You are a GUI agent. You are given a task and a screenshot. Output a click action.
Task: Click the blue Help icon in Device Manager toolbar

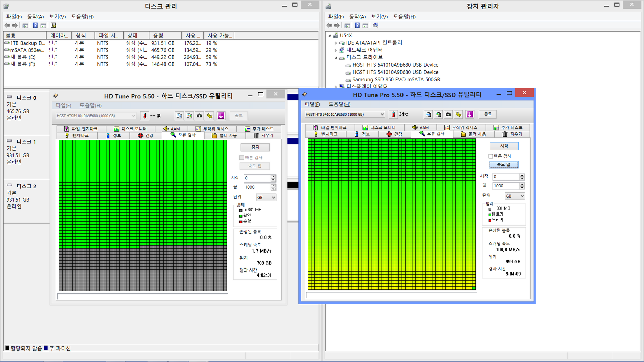point(357,25)
